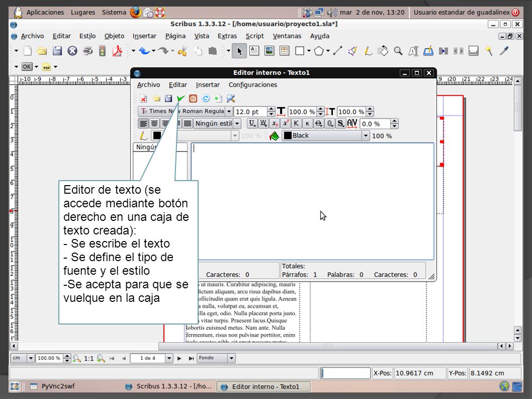Switch to Scribus 1.3.3.12 taskbar button
The image size is (532, 399).
point(169,386)
